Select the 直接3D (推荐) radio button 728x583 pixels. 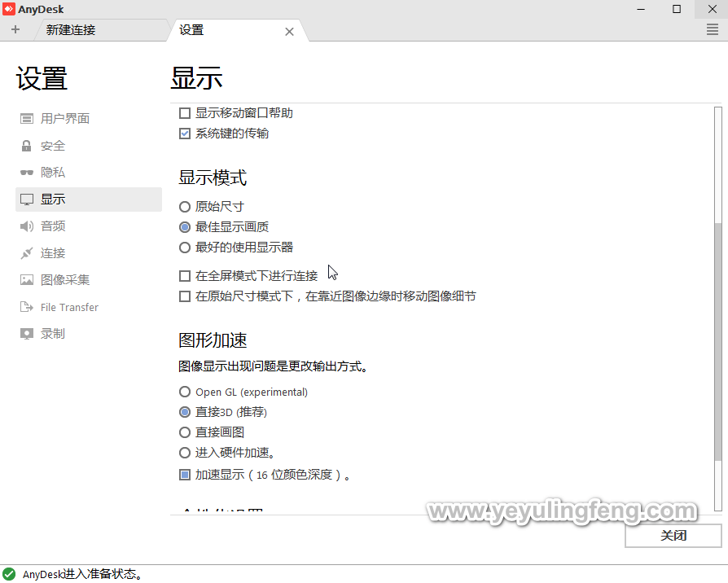point(185,412)
